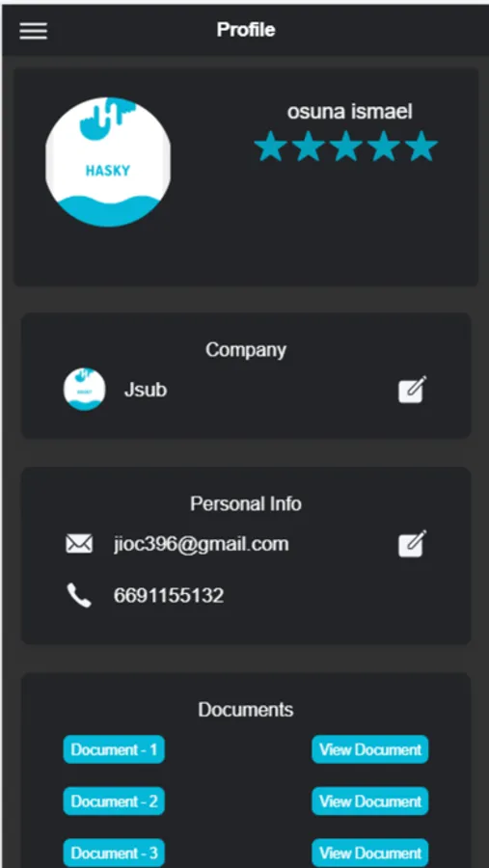489x868 pixels.
Task: Click the fifth rating star
Action: pyautogui.click(x=421, y=147)
